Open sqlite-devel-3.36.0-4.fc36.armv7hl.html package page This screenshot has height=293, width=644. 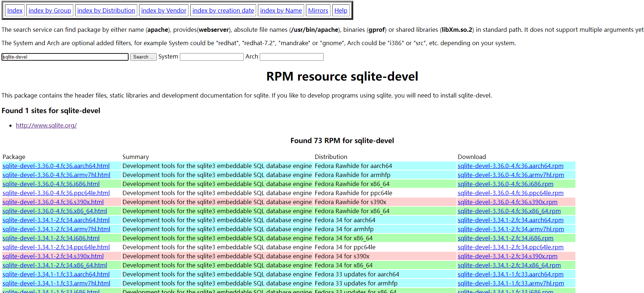click(56, 175)
